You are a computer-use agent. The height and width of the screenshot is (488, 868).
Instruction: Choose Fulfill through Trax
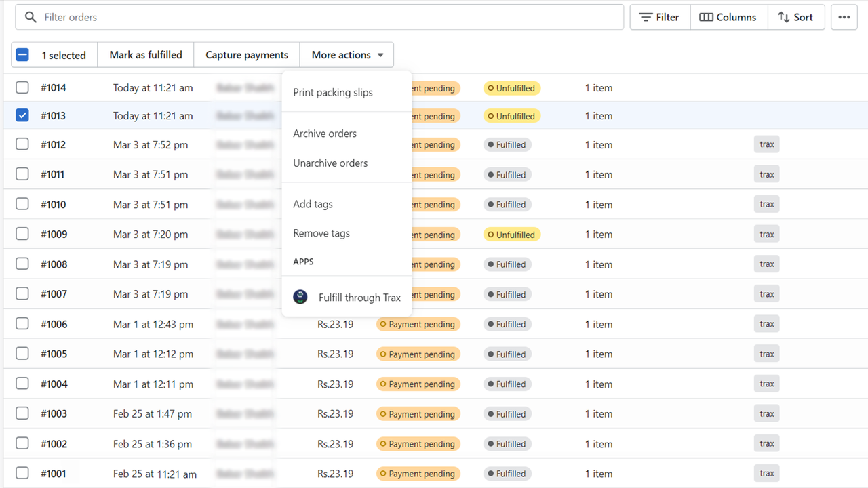[347, 297]
